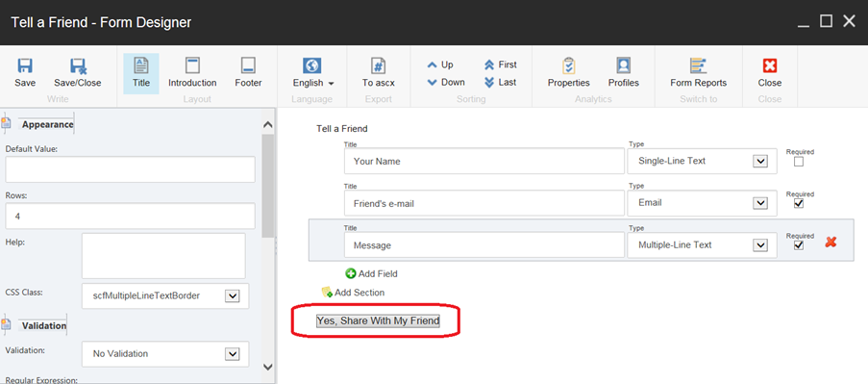This screenshot has height=384, width=868.
Task: Toggle Required checkbox for Your Name
Action: point(798,162)
